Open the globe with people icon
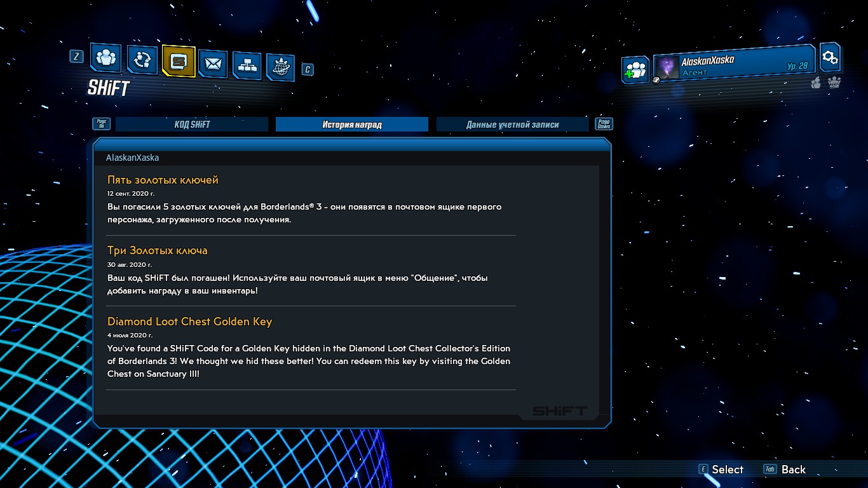868x488 pixels. [x=280, y=67]
